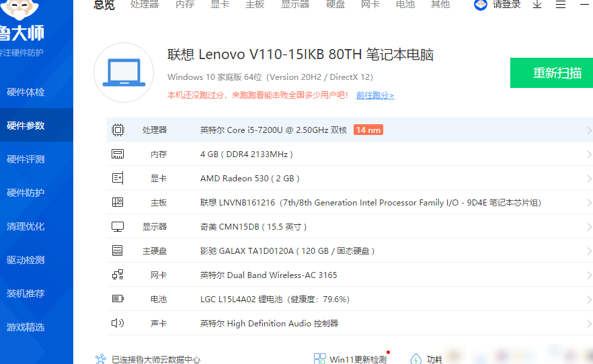Screen dimensions: 593x364
Task: Switch to the 显卡 top tab
Action: (x=220, y=5)
